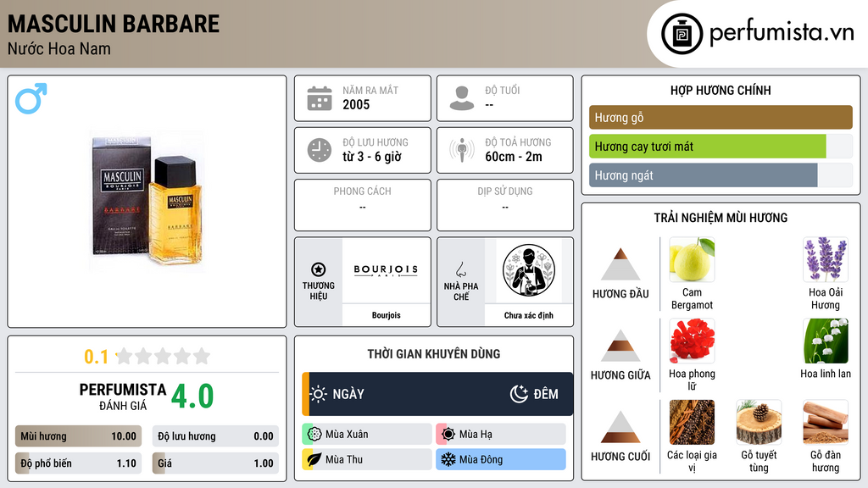868x488 pixels.
Task: Click the person silhouette icon for Độ tuổi
Action: [462, 98]
